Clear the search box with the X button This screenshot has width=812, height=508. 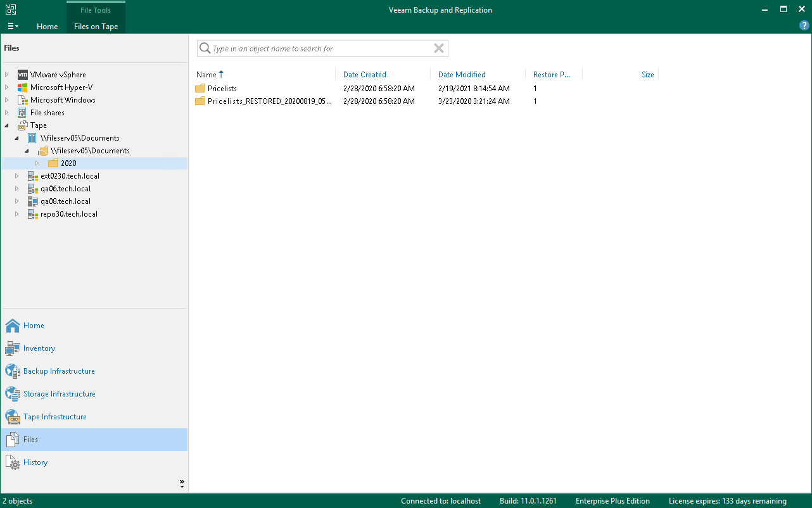click(x=438, y=48)
